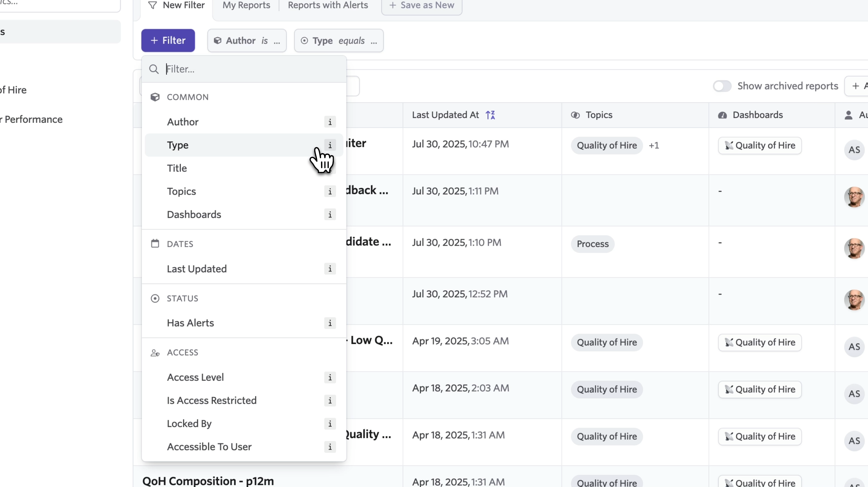
Task: Click the info icon next to Has Alerts
Action: (x=330, y=323)
